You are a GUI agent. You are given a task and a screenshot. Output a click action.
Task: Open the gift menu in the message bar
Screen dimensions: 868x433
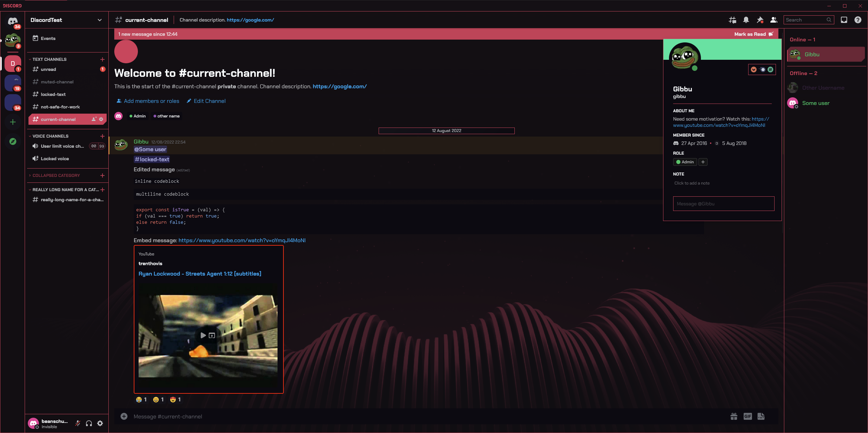[x=733, y=416]
